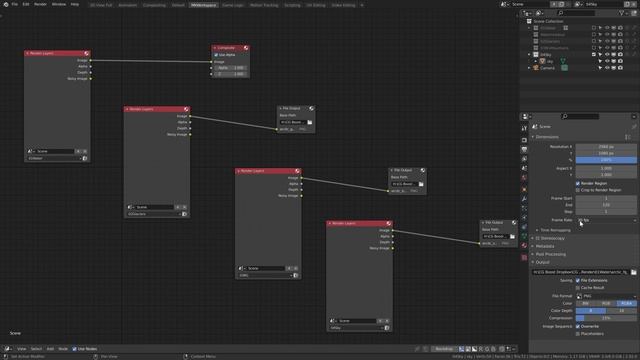This screenshot has width=640, height=360.
Task: Add a new workspace with plus tab
Action: [362, 5]
